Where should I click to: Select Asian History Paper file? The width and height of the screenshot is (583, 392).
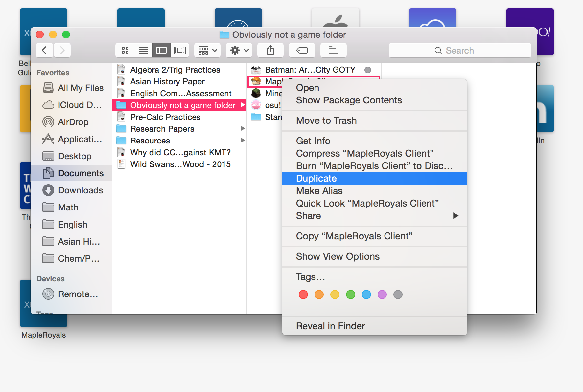pyautogui.click(x=179, y=81)
